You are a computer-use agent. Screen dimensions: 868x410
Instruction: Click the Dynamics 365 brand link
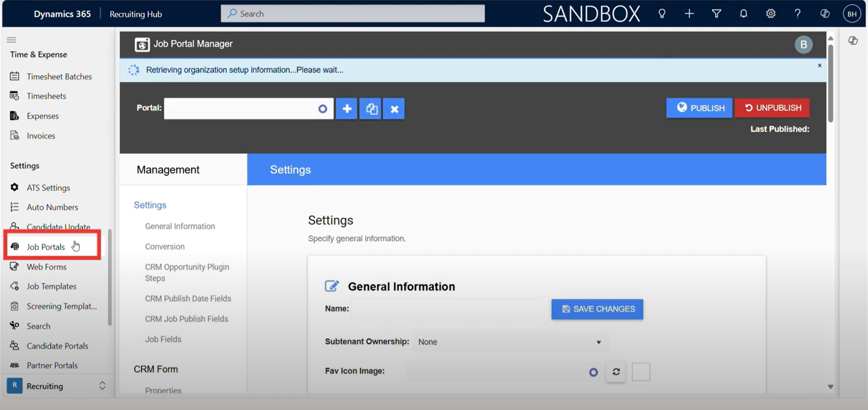click(62, 14)
